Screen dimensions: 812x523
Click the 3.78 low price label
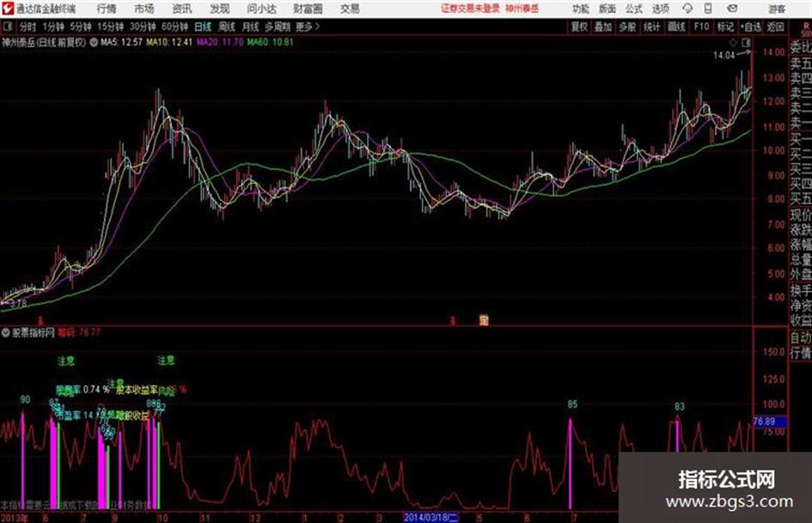coord(18,303)
